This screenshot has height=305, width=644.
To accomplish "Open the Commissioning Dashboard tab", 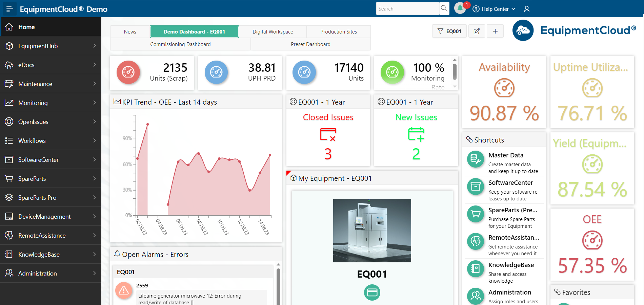I will click(x=180, y=44).
